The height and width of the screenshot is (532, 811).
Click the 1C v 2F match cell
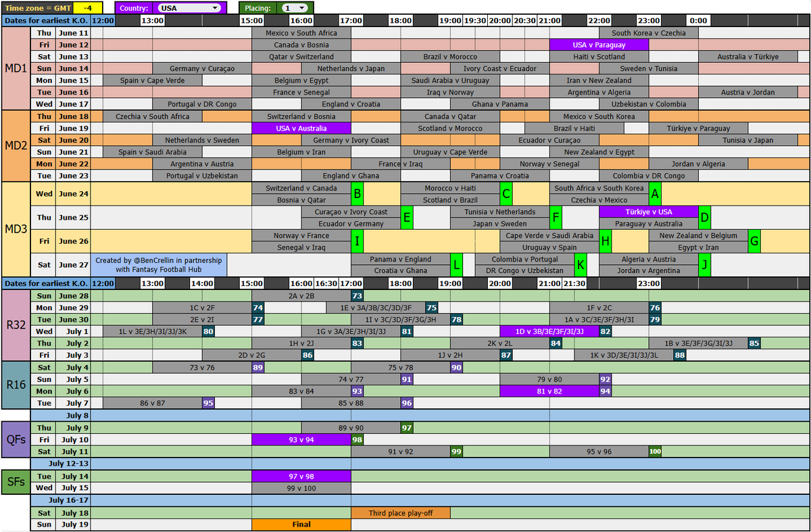point(202,308)
